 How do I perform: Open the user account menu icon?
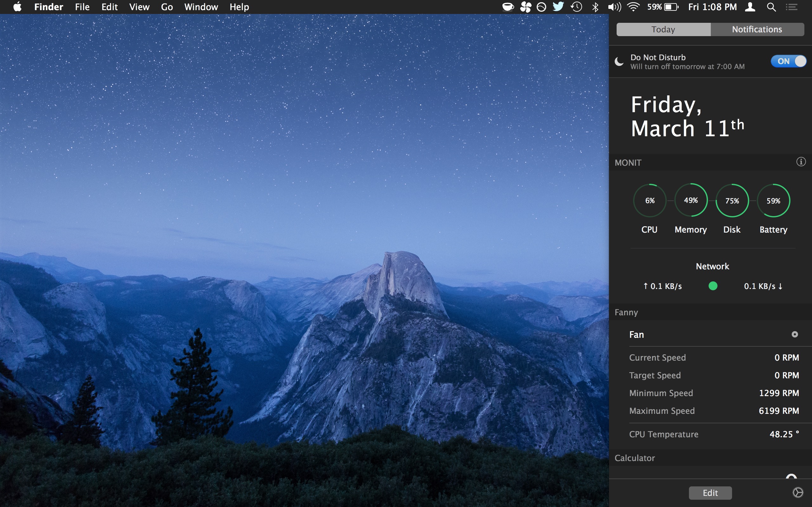point(750,7)
